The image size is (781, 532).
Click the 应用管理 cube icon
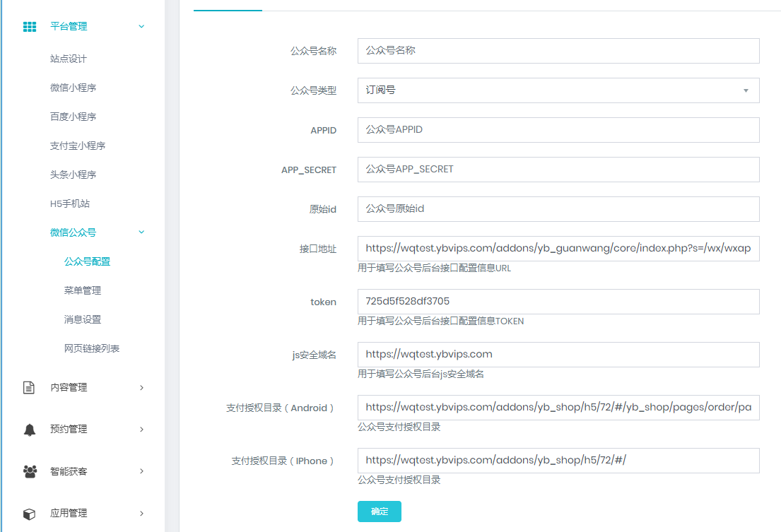(29, 514)
